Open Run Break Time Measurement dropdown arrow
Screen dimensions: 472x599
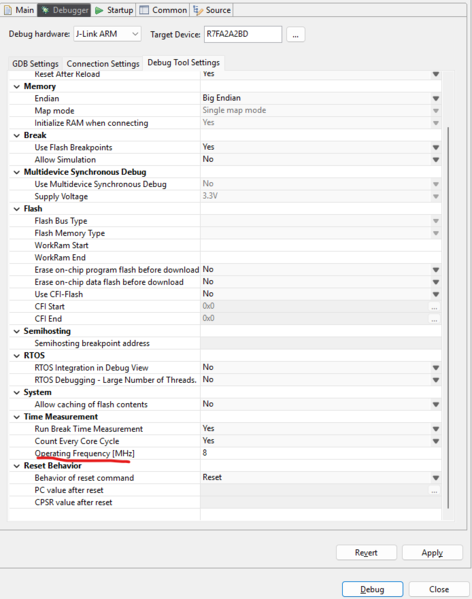[436, 429]
